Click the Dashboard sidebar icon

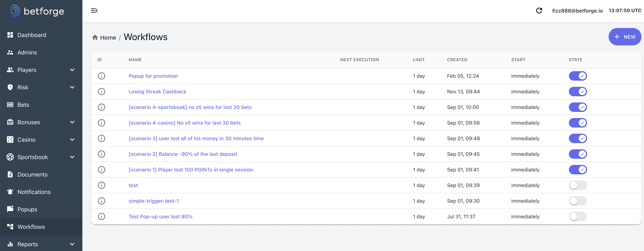pos(10,35)
